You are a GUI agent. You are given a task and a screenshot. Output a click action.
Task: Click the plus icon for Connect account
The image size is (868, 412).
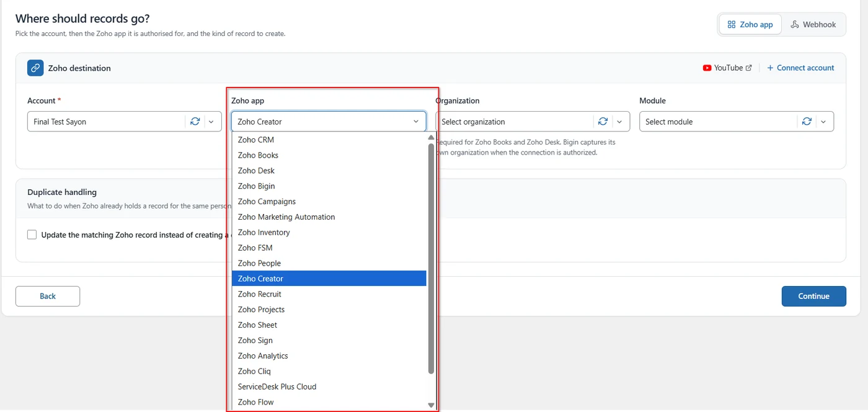point(770,68)
